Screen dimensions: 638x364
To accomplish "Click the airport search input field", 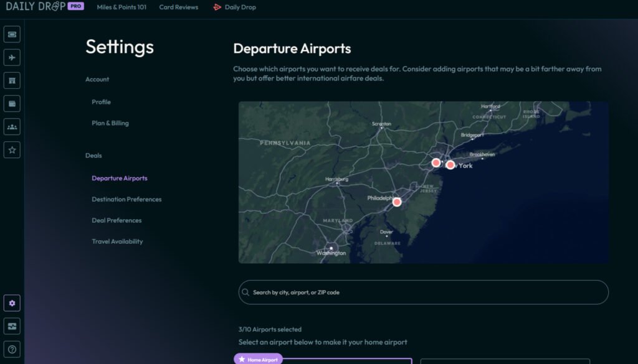I will coord(423,292).
